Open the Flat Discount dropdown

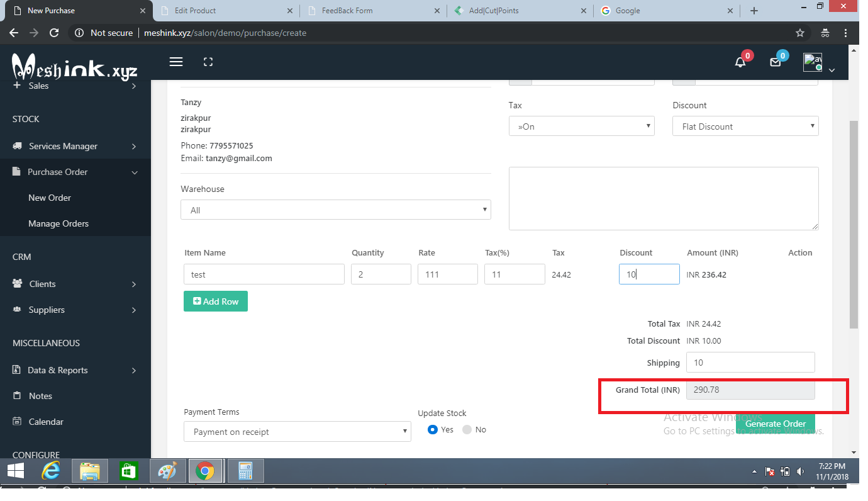coord(745,126)
